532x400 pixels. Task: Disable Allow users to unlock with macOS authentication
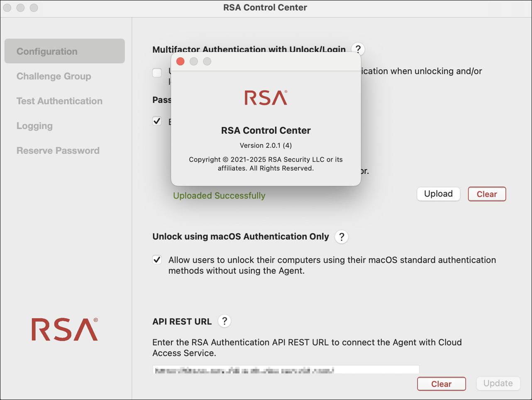coord(157,260)
